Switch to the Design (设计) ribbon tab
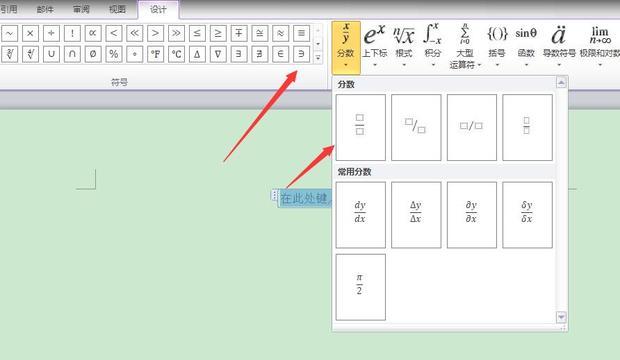Image resolution: width=620 pixels, height=360 pixels. click(158, 9)
